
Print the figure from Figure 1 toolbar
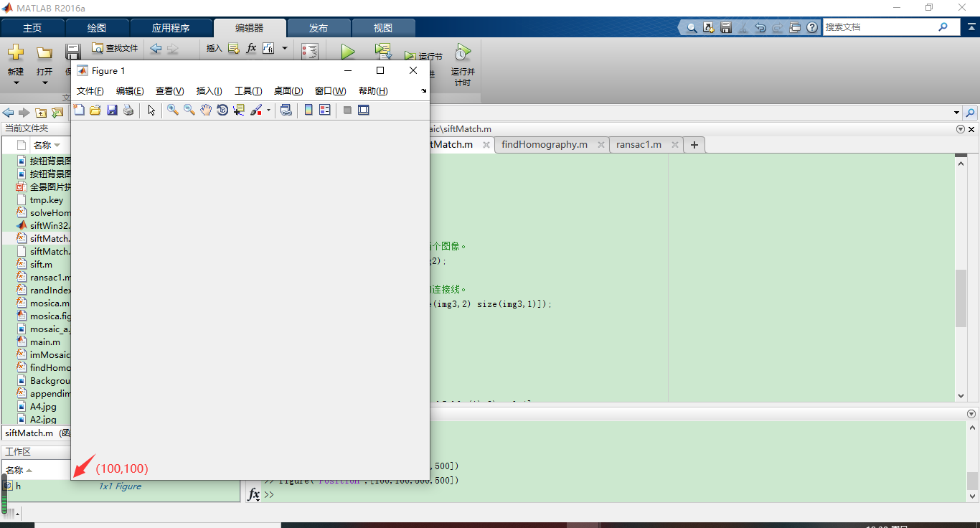coord(128,110)
